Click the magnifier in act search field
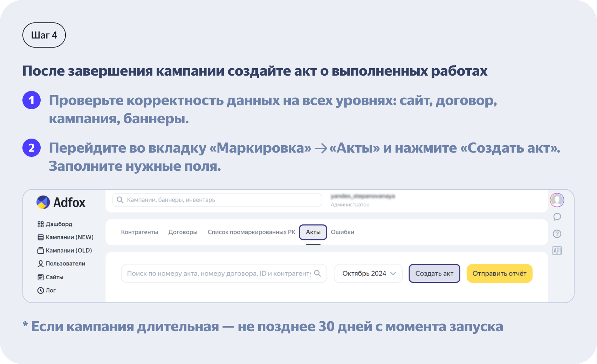 tap(317, 273)
